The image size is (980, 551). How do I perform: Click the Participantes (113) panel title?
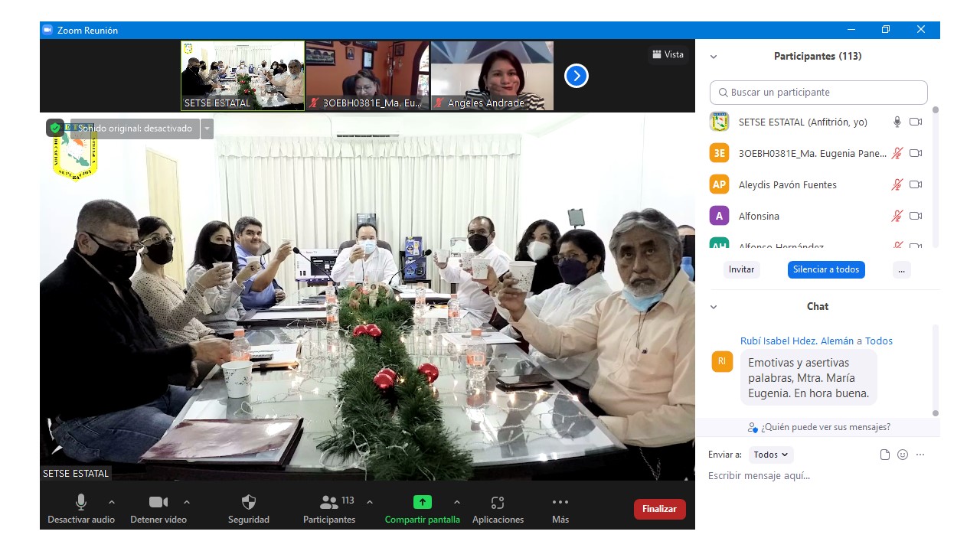pos(818,57)
